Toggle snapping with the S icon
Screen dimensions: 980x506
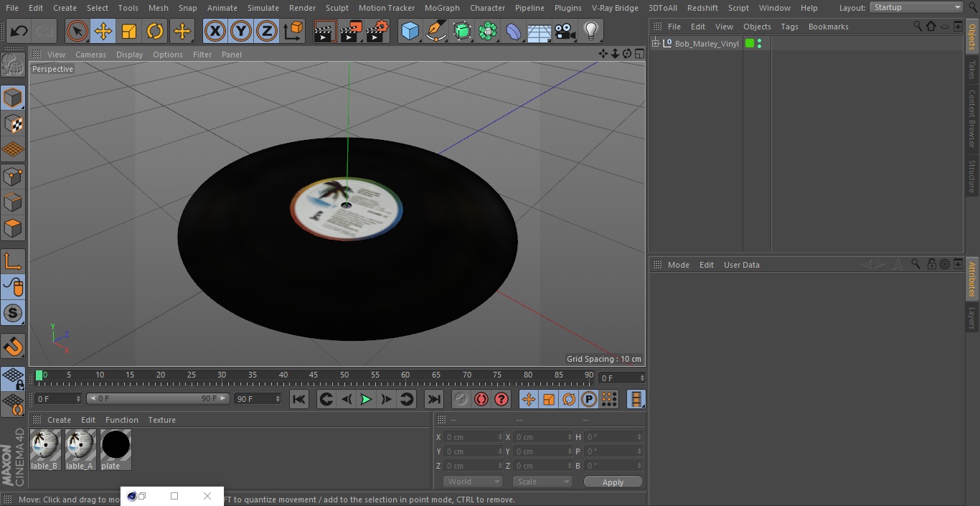click(x=14, y=313)
